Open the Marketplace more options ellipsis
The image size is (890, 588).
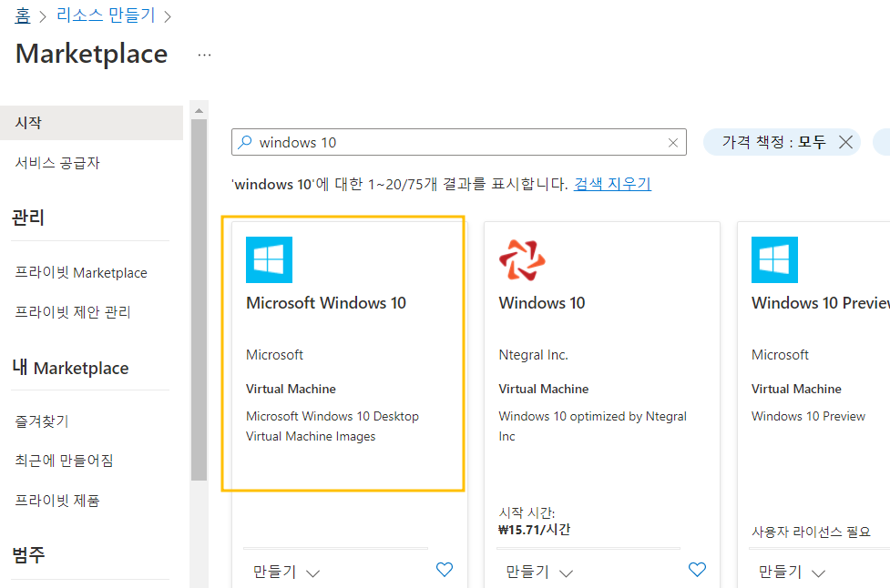[204, 55]
